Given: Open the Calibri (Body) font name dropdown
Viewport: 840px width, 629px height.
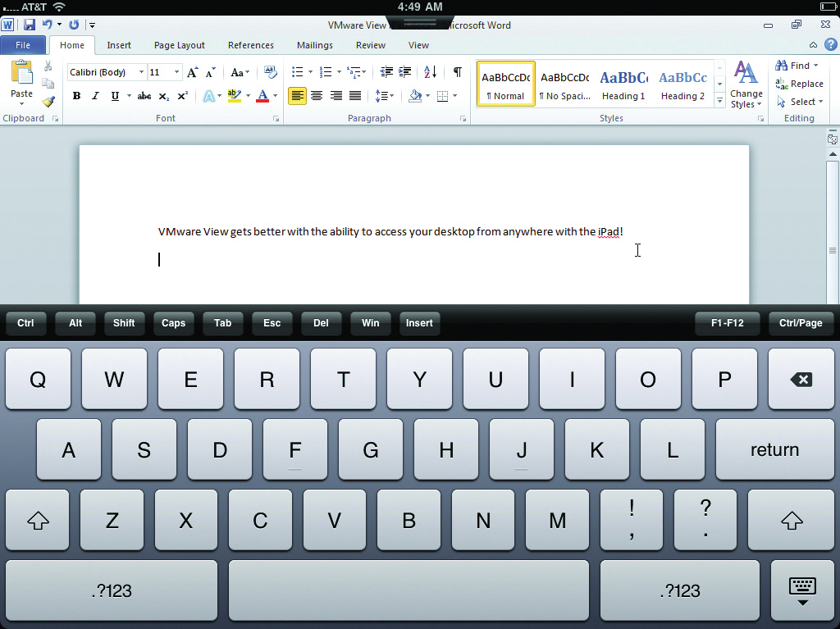Looking at the screenshot, I should [x=141, y=72].
